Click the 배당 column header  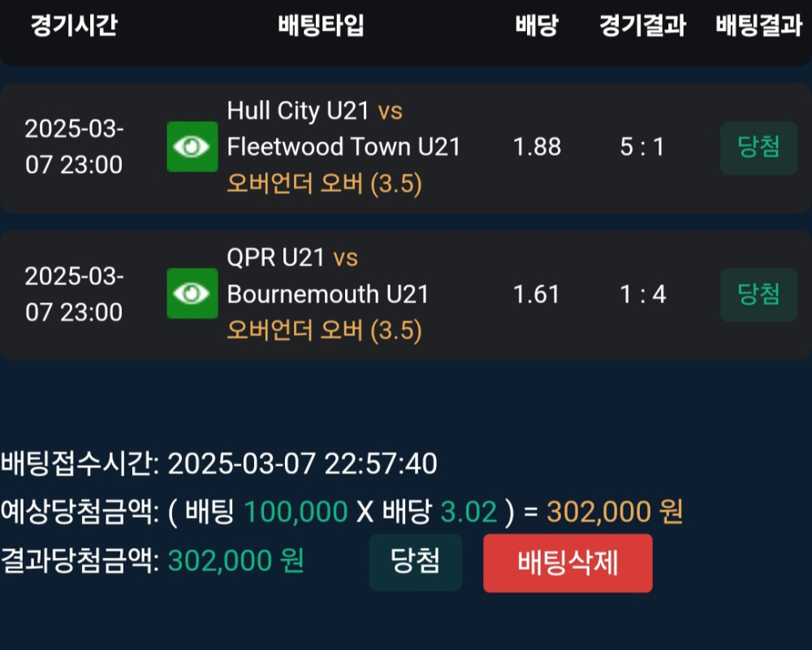coord(537,26)
